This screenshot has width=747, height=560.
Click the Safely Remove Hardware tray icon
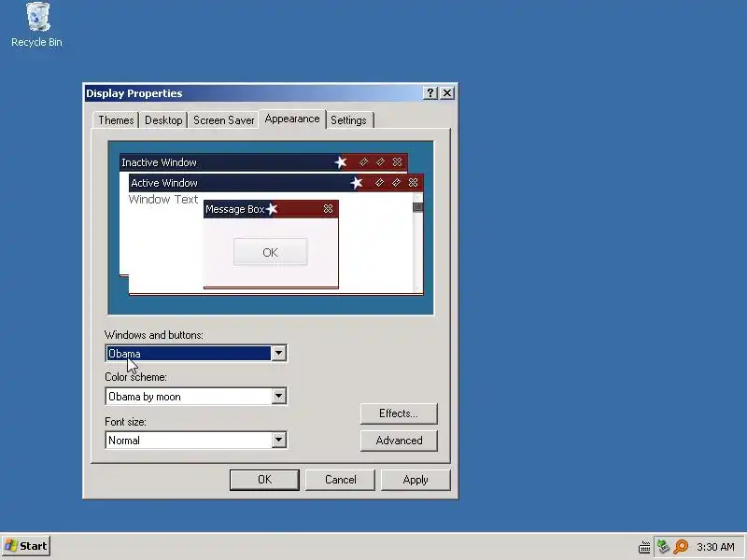coord(663,546)
